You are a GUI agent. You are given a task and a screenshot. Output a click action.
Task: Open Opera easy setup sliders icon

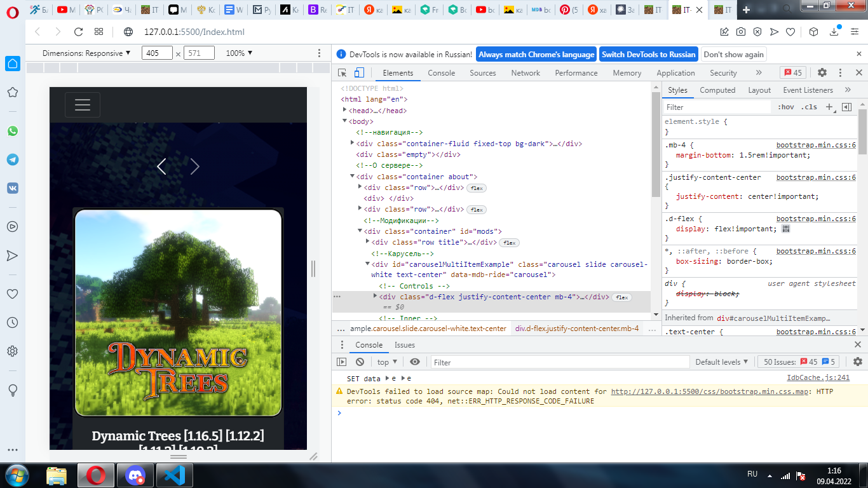[x=855, y=32]
